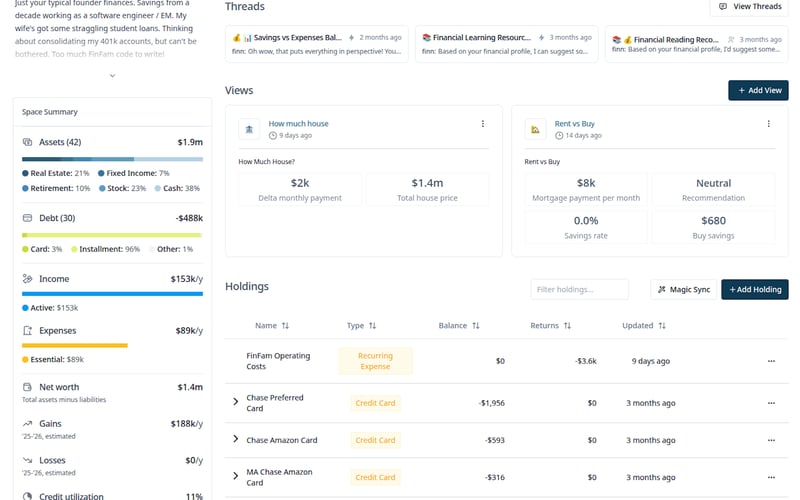Click the Add Holding button
The width and height of the screenshot is (800, 500).
755,289
